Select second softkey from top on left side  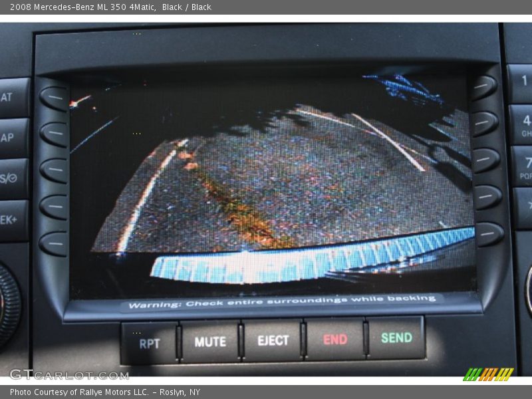55,134
